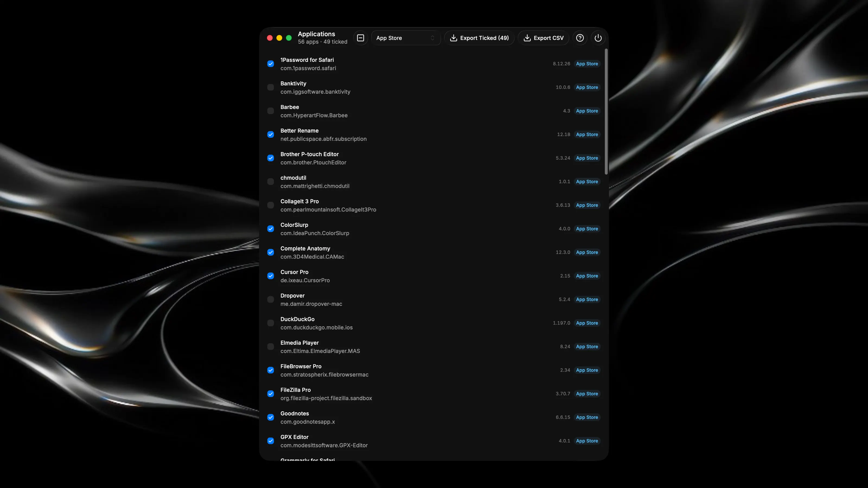Click version 5.3.24 on Brother row
Screen dimensions: 868x488
pyautogui.click(x=563, y=158)
